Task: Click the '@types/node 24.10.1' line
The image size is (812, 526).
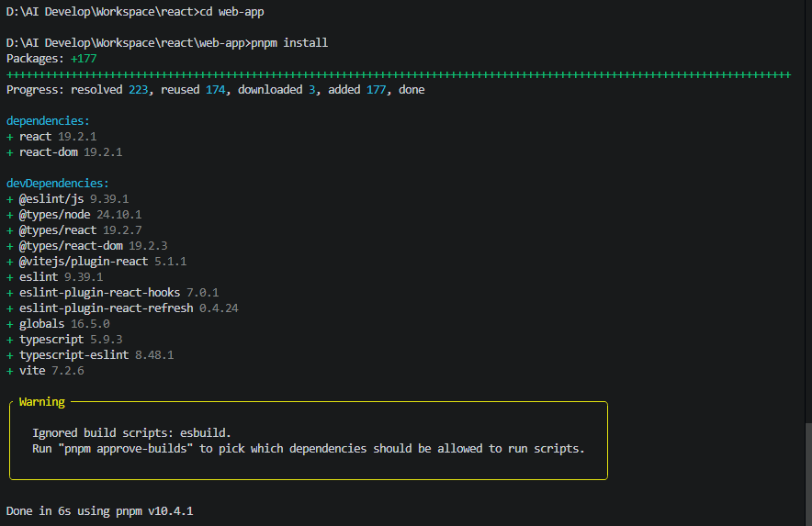Action: [73, 214]
